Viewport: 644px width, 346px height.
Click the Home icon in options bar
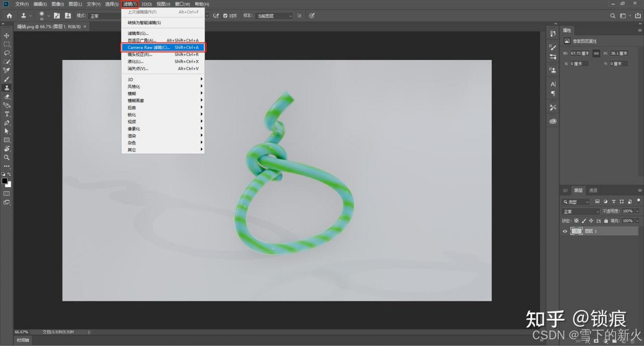pyautogui.click(x=9, y=16)
